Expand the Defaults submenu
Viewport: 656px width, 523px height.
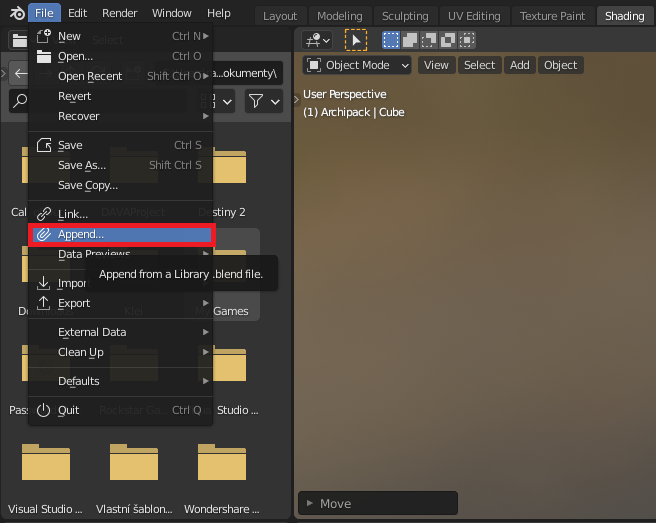point(120,381)
